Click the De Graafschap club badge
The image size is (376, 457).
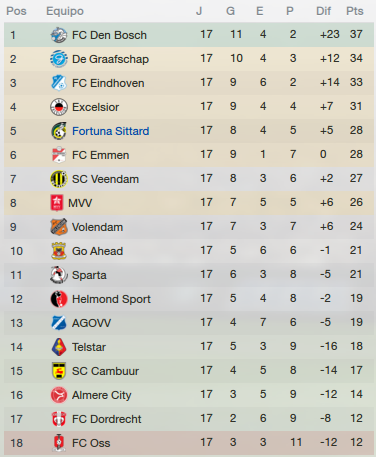pos(59,59)
